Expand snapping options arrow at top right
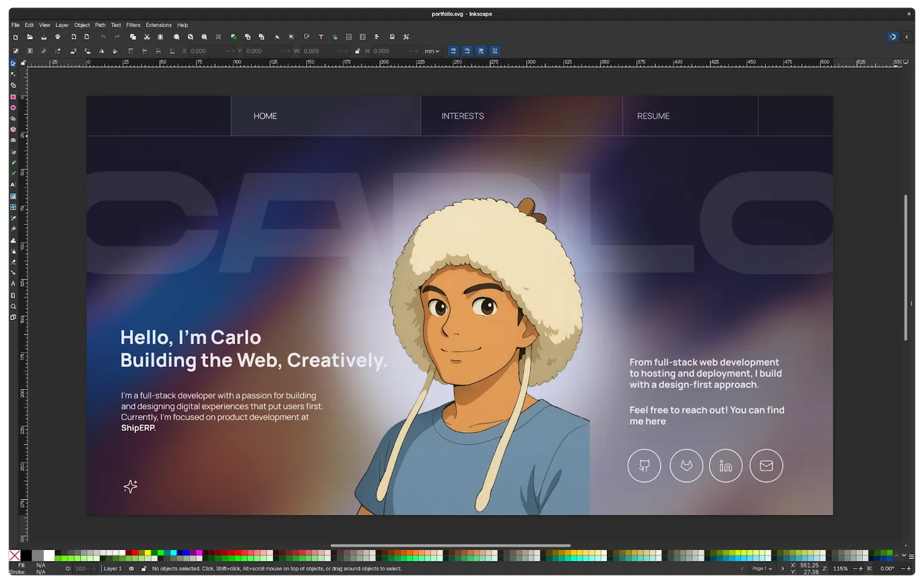 click(906, 37)
